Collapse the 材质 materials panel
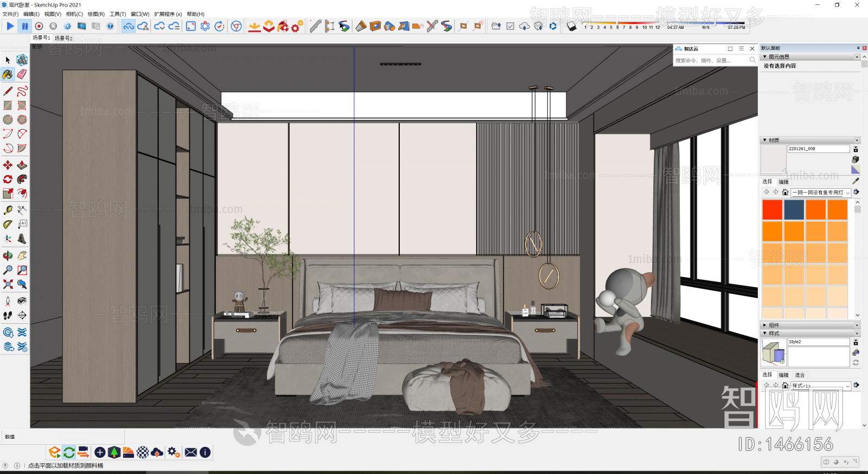The height and width of the screenshot is (474, 868). coord(765,140)
